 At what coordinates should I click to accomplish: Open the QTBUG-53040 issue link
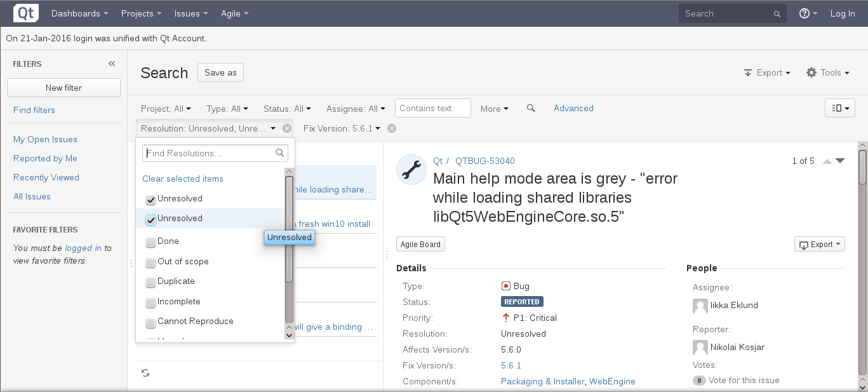click(x=484, y=161)
